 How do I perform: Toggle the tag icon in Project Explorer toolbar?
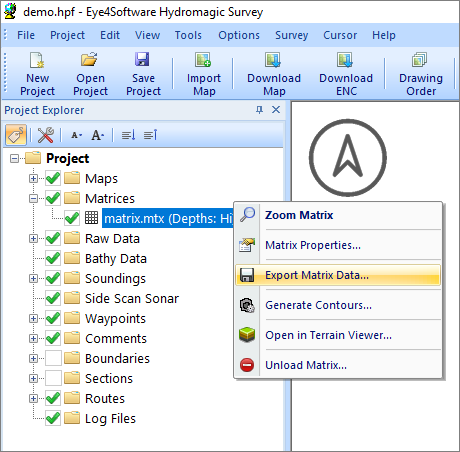[x=16, y=135]
